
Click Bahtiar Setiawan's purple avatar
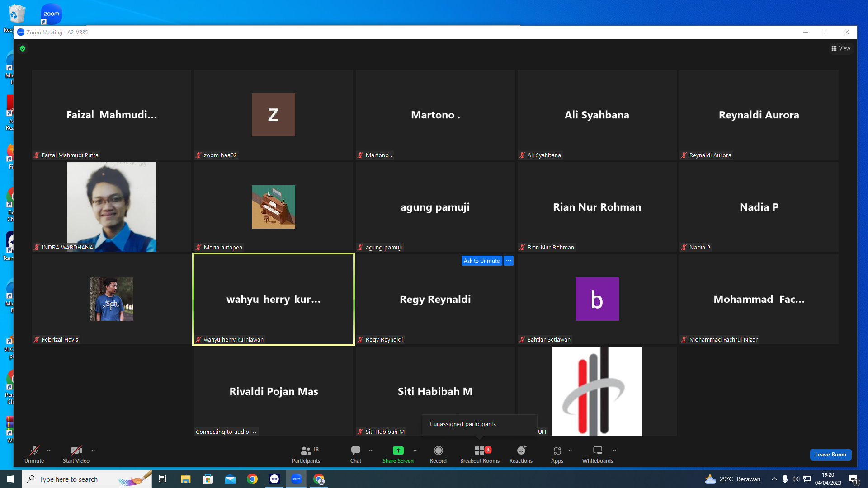point(597,299)
